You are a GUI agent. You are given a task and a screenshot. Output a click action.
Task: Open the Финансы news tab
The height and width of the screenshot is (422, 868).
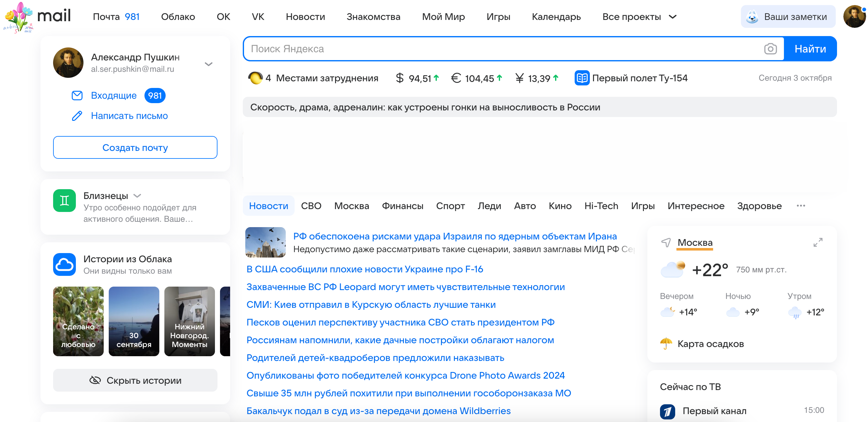coord(402,206)
